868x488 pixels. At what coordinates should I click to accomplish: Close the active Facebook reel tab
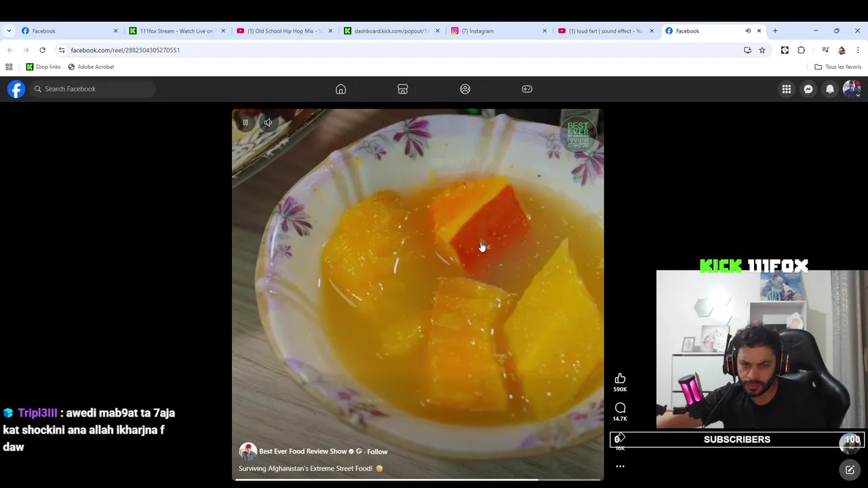point(759,30)
